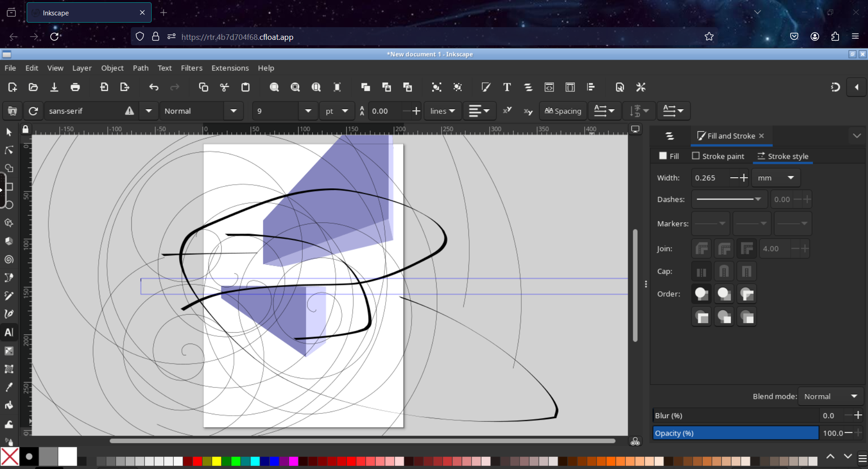Adjust the Blur slider
868x469 pixels.
tap(735, 416)
